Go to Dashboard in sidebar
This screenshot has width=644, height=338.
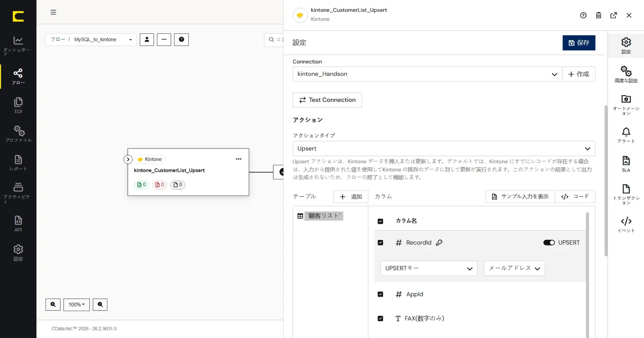18,45
